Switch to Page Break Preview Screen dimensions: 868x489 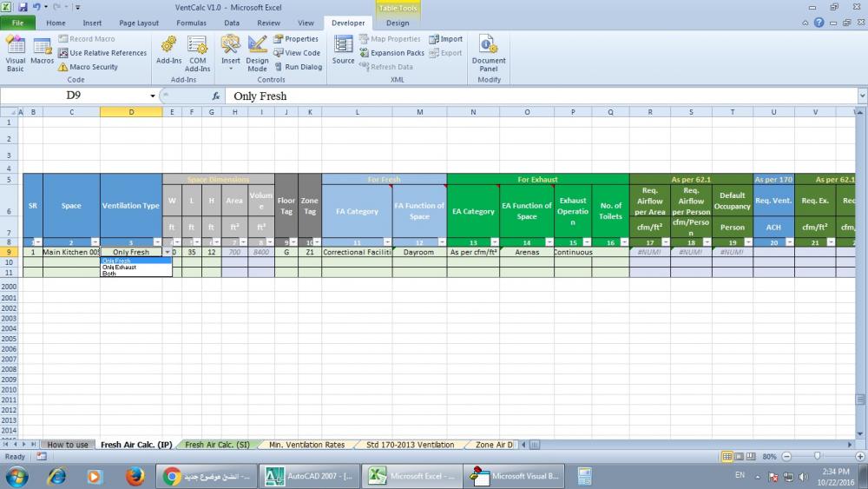(x=751, y=456)
